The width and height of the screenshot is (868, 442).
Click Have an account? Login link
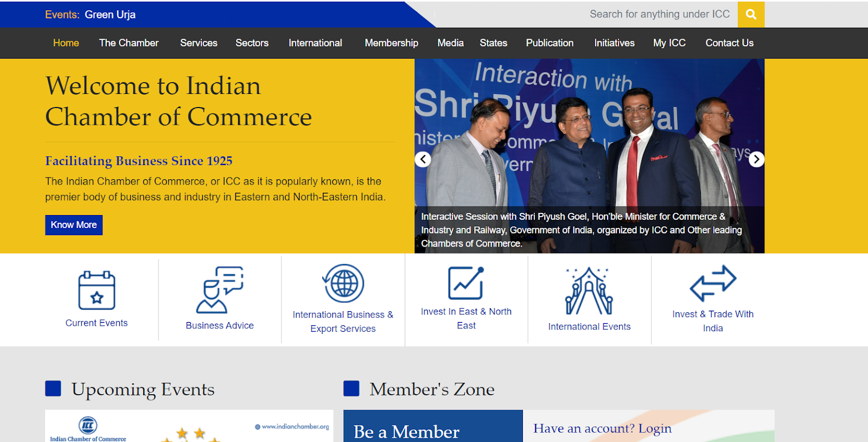click(602, 428)
